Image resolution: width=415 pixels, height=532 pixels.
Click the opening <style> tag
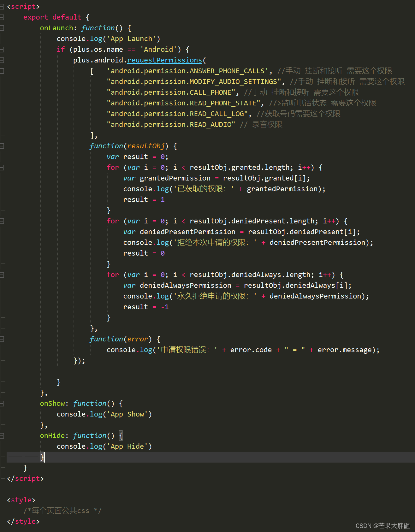pyautogui.click(x=21, y=500)
